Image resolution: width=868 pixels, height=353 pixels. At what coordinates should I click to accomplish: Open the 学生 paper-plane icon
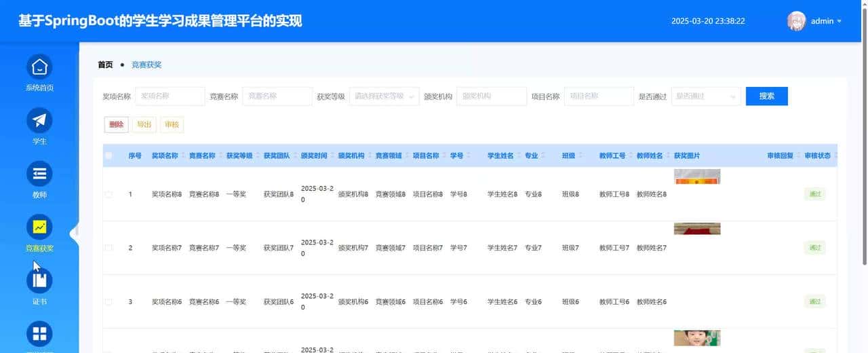[39, 121]
